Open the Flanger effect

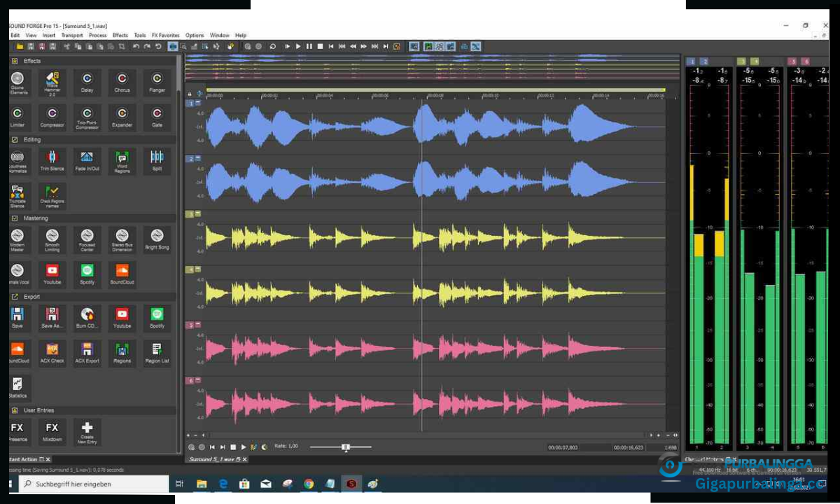tap(157, 82)
